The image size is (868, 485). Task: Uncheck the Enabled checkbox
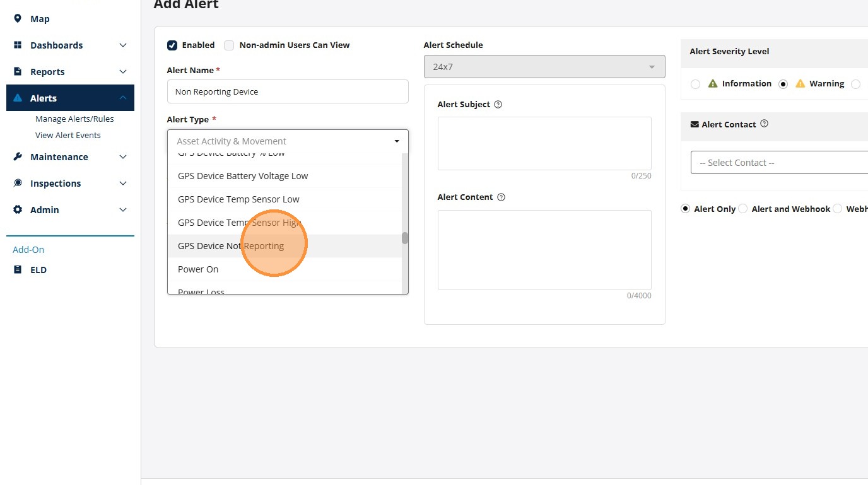[x=172, y=45]
